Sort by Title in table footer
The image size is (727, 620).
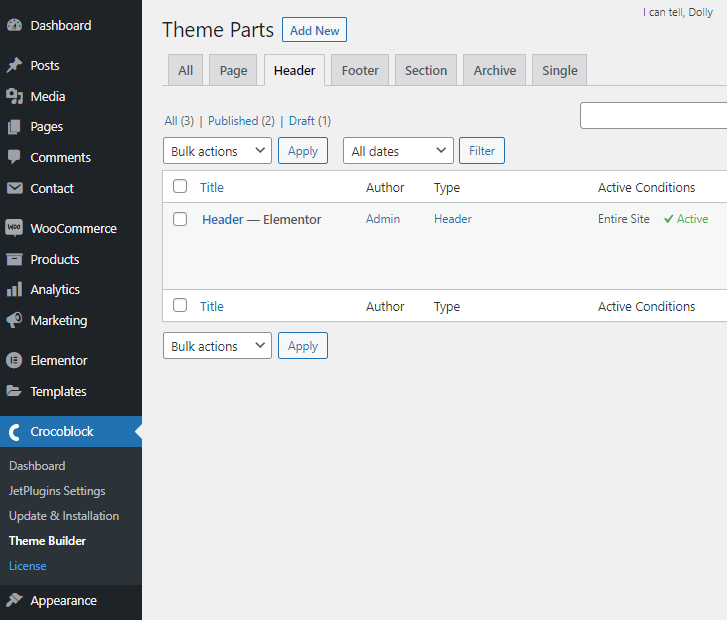click(212, 307)
